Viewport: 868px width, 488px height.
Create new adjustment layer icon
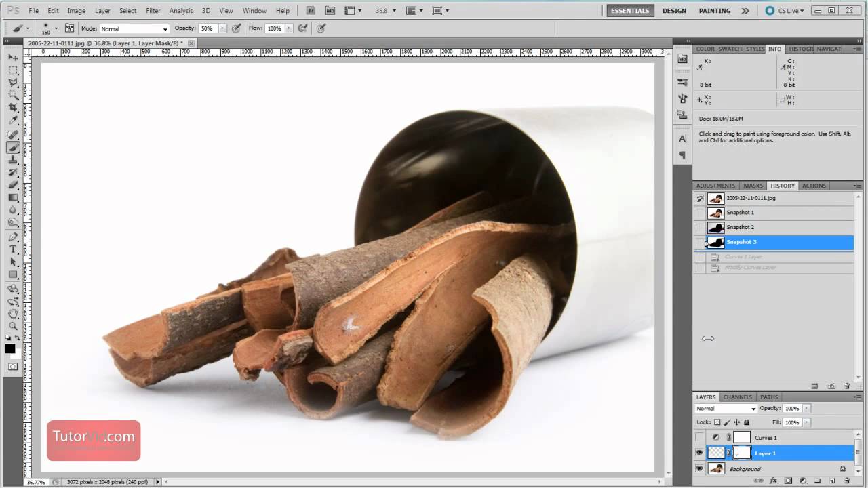802,481
